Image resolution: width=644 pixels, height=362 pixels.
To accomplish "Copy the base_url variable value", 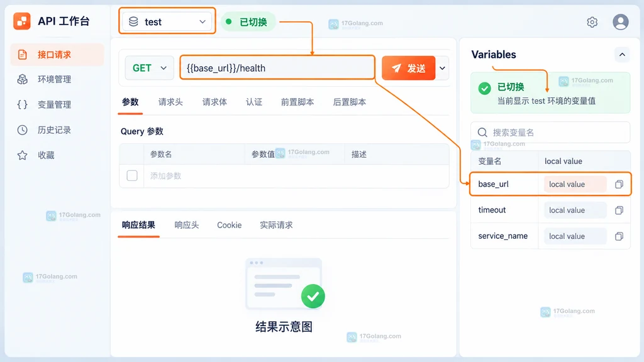I will pyautogui.click(x=619, y=184).
